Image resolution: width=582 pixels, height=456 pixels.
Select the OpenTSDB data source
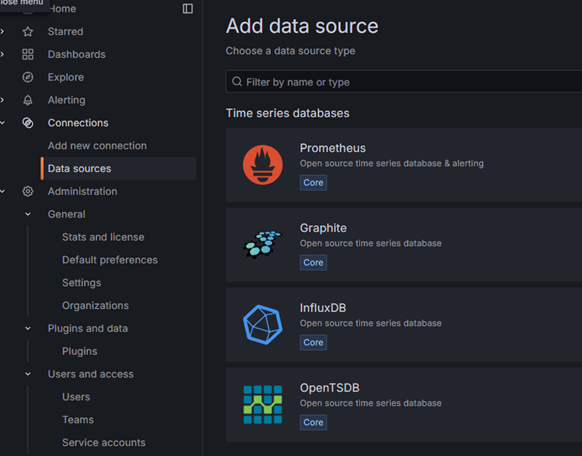pyautogui.click(x=404, y=405)
